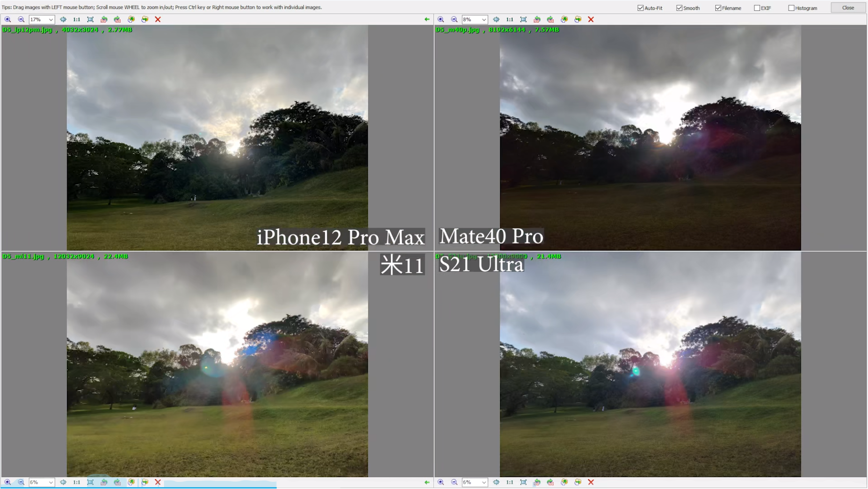Image resolution: width=868 pixels, height=489 pixels.
Task: Rotate the S21 Ultra image 90 degrees right
Action: tap(550, 482)
